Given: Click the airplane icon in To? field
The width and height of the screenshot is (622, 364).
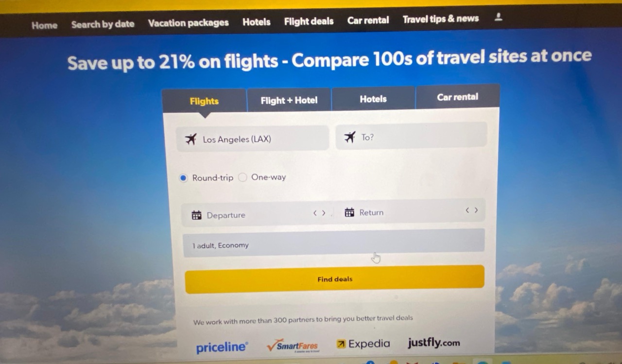Looking at the screenshot, I should [x=350, y=138].
